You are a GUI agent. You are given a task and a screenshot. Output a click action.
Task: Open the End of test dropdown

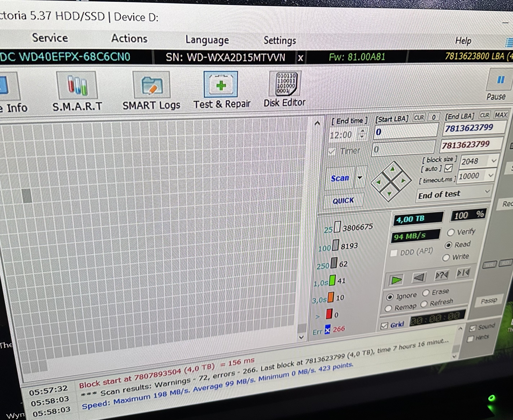click(487, 192)
